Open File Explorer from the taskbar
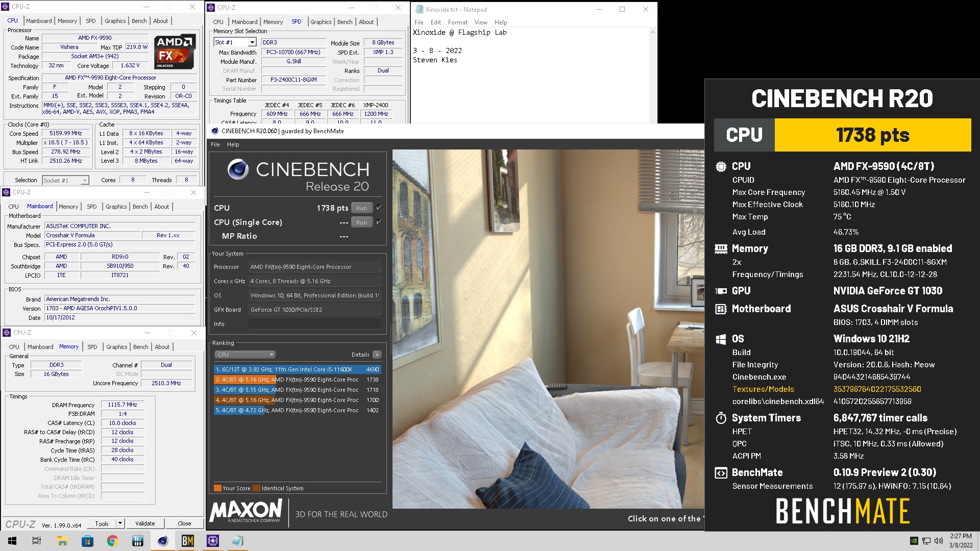 coord(62,541)
